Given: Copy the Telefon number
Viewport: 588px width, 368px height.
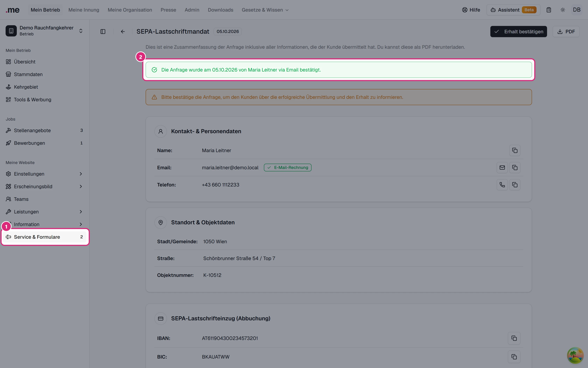Looking at the screenshot, I should 515,185.
